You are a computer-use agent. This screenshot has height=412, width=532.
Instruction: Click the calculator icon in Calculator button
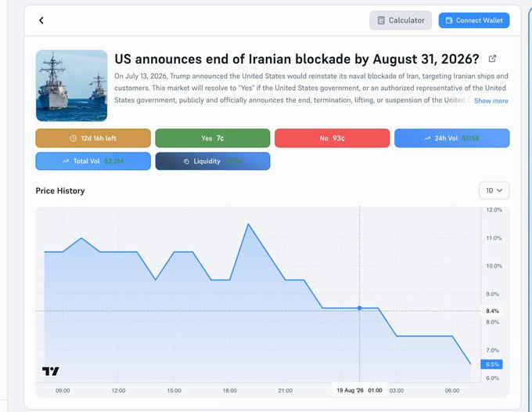[381, 20]
